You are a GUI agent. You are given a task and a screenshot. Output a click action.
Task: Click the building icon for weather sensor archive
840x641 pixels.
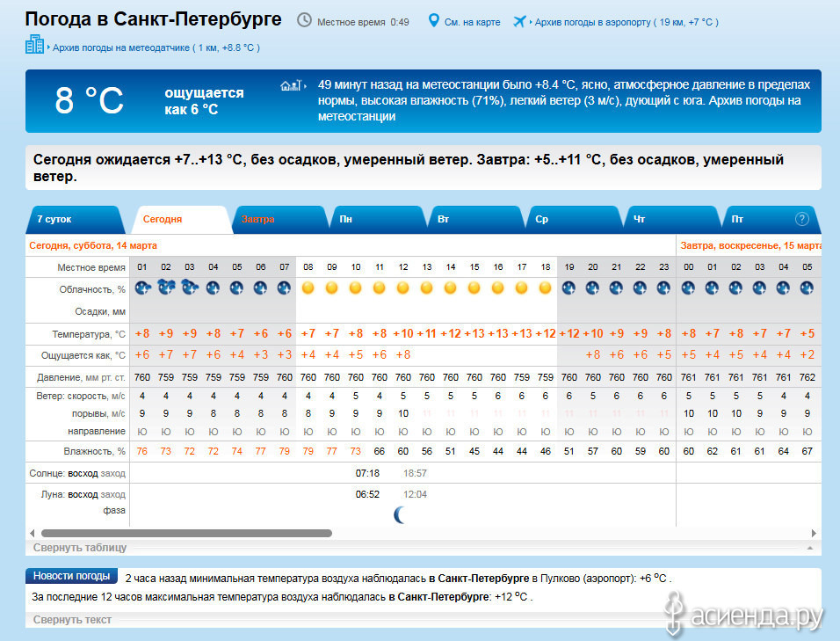click(34, 45)
